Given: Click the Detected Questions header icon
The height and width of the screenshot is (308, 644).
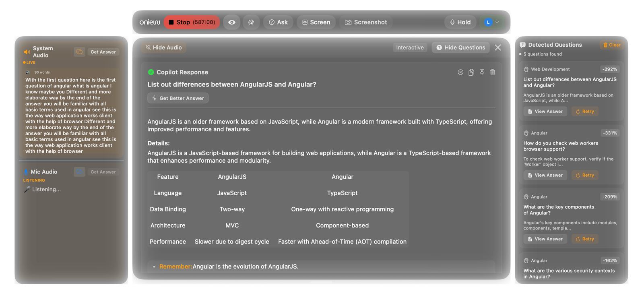Looking at the screenshot, I should [x=522, y=45].
